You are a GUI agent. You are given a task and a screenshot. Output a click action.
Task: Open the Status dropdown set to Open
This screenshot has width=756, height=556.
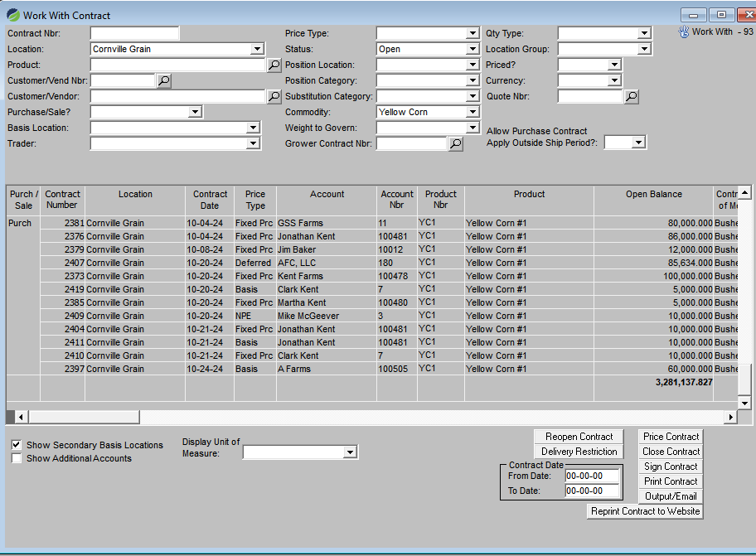pos(472,49)
